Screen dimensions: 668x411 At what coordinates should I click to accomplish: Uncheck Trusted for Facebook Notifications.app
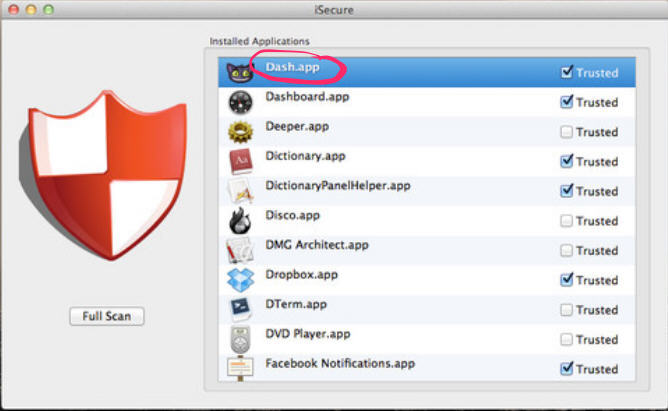pyautogui.click(x=567, y=369)
